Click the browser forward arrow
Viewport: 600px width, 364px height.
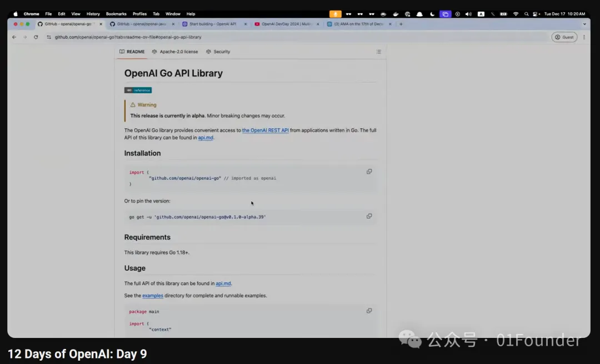[x=25, y=37]
